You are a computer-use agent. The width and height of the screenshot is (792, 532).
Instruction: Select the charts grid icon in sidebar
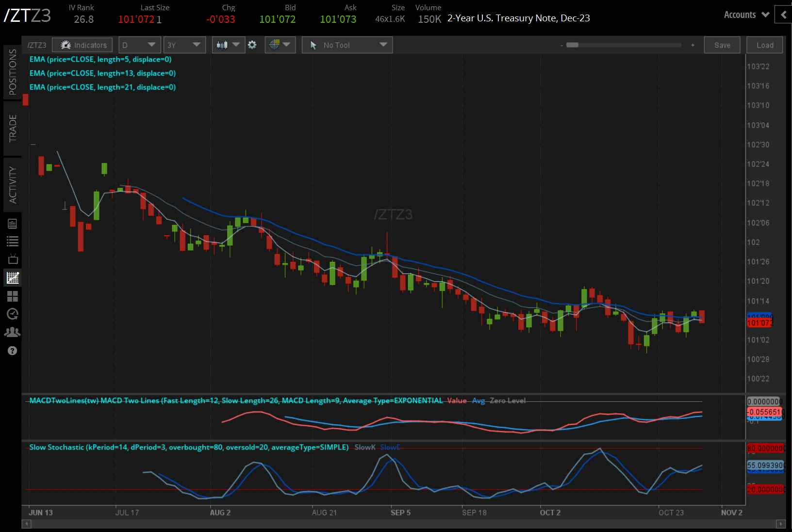pos(13,278)
